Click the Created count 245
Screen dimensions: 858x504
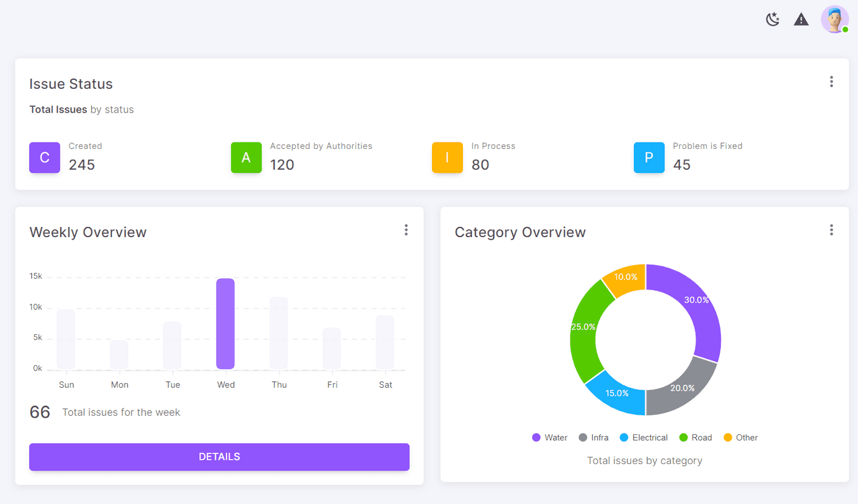coord(82,165)
